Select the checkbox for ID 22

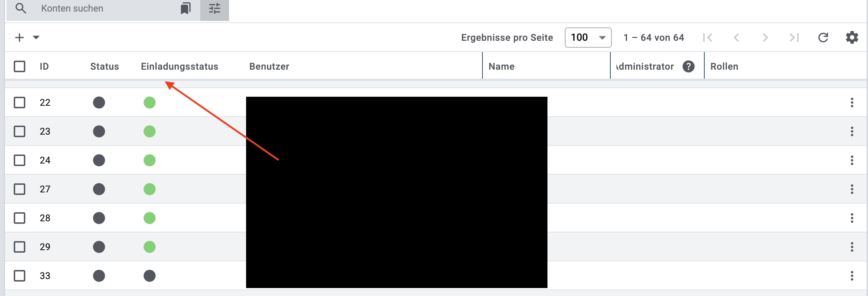(20, 103)
